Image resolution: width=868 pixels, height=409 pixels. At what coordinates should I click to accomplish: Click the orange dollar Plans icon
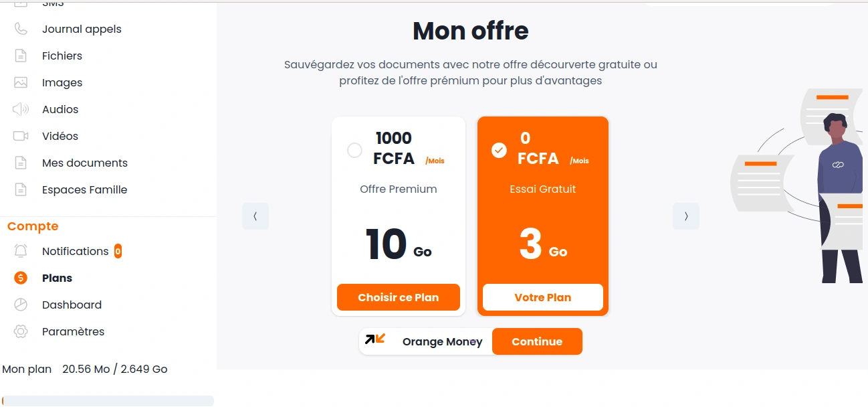[x=21, y=278]
